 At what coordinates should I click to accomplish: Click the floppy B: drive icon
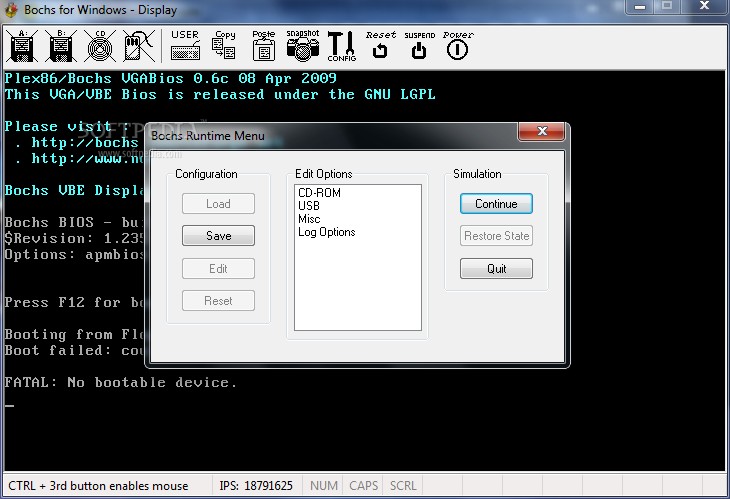[61, 46]
